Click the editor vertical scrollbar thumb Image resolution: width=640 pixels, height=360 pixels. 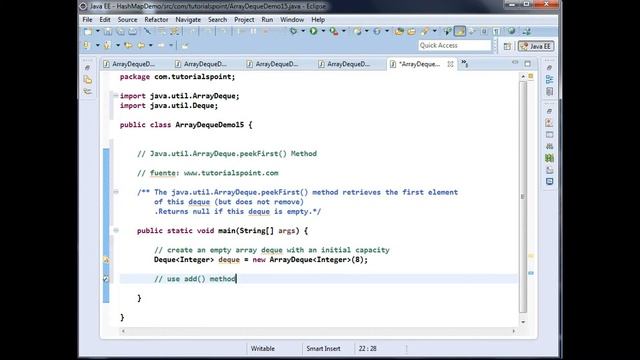pos(523,197)
